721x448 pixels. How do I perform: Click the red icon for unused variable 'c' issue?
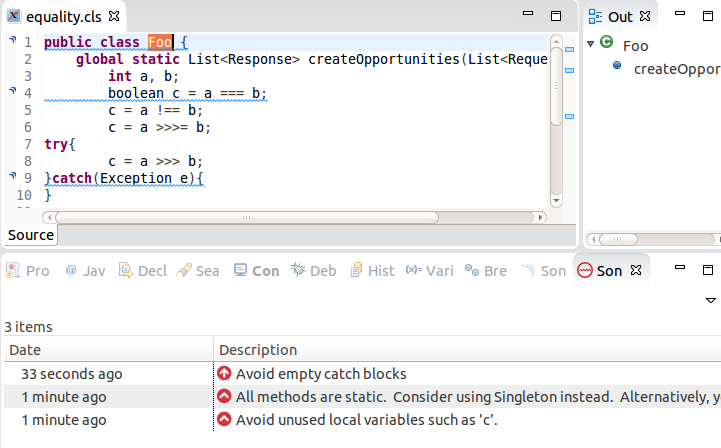224,420
